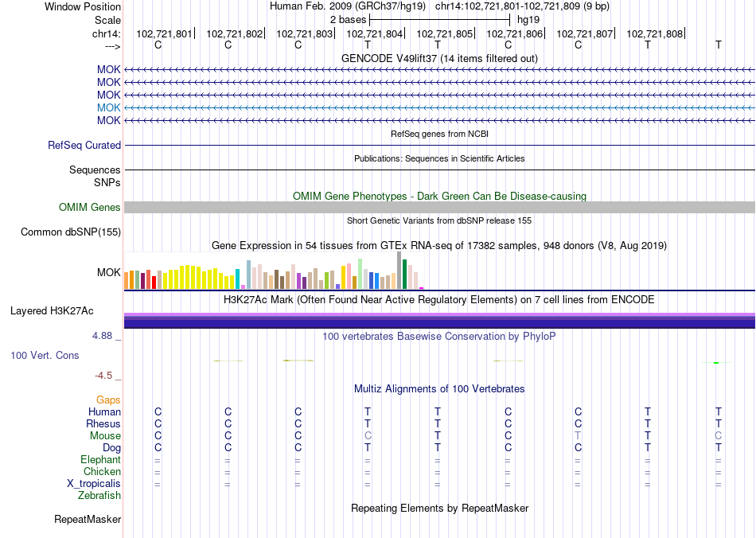Click the tall gray bar in GTEx chart

coord(399,271)
